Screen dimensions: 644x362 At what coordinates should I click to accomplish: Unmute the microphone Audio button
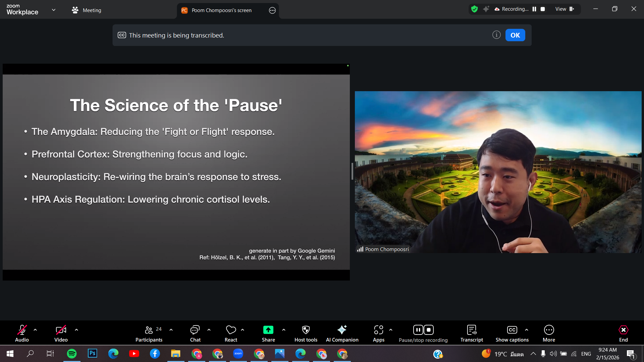click(x=22, y=333)
